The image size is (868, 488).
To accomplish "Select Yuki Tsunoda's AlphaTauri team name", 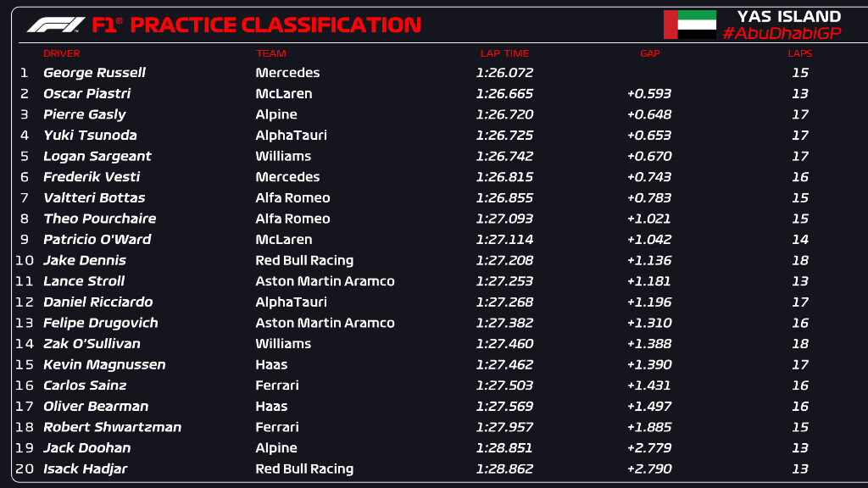I will (291, 135).
